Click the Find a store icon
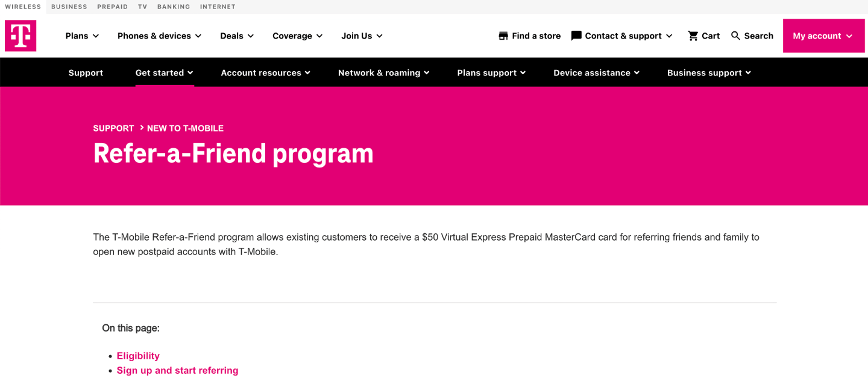868x381 pixels. [503, 36]
